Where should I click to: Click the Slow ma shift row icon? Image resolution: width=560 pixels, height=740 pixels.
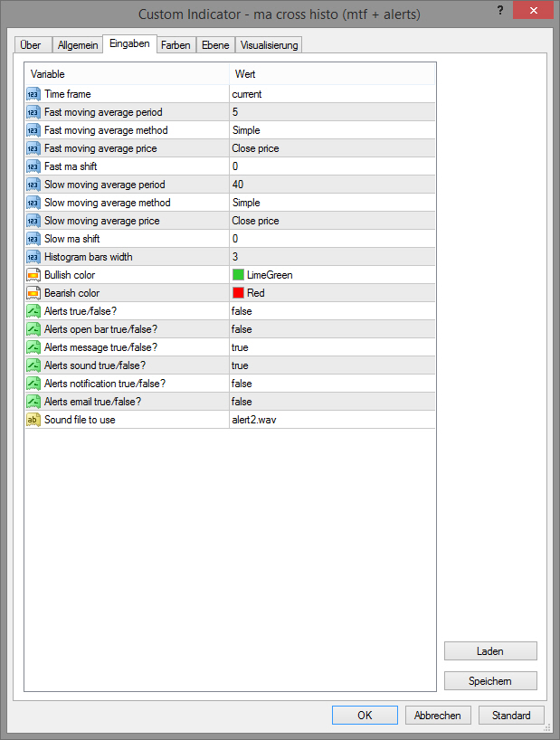coord(33,239)
